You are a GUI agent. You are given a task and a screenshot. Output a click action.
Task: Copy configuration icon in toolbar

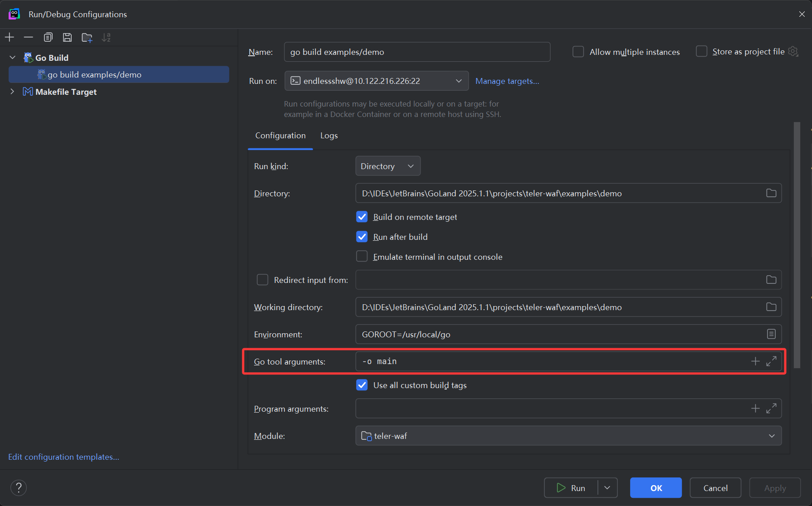[x=48, y=37]
